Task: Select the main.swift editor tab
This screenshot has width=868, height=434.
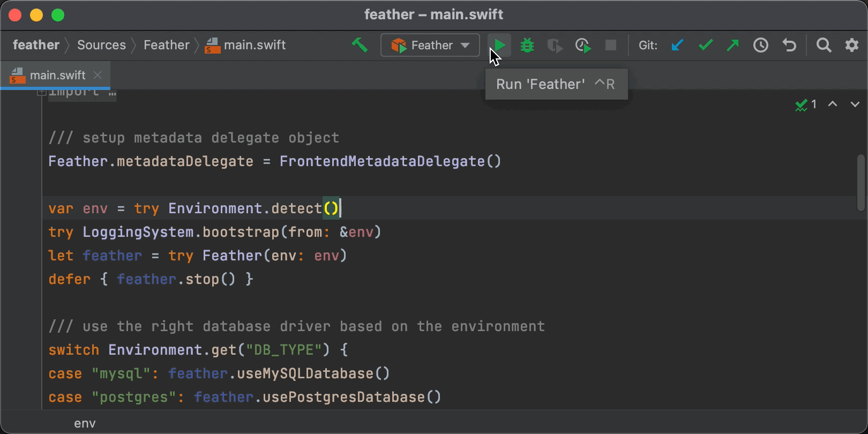Action: (x=57, y=75)
